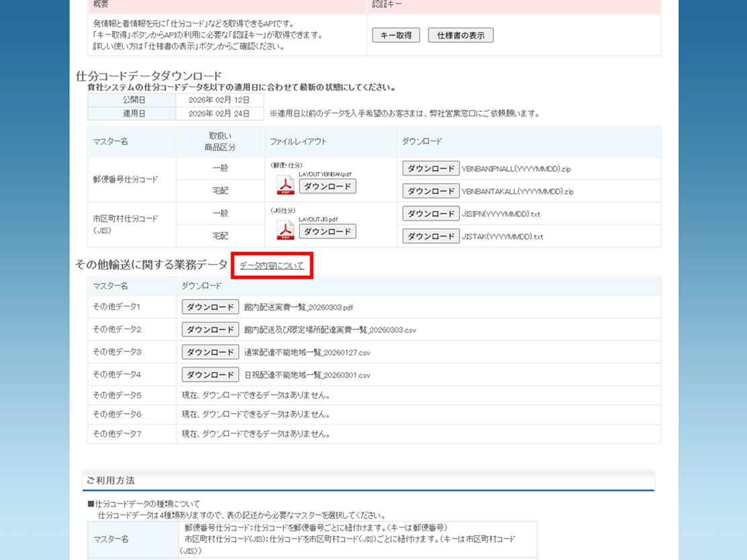
Task: Click the 仕分コードデータダウンロード heading
Action: point(149,76)
